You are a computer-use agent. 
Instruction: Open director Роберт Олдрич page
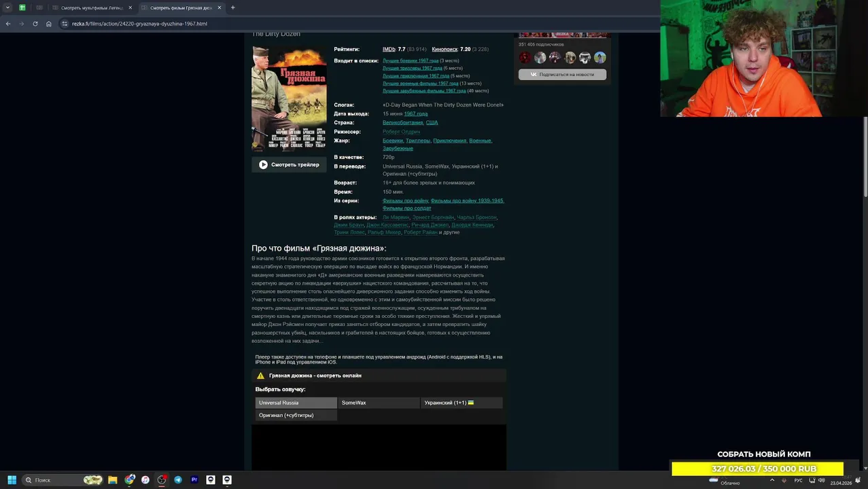[401, 132]
